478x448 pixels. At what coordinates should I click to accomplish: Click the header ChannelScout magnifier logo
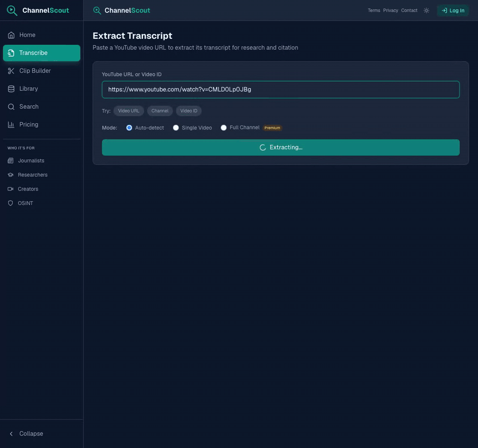tap(97, 11)
